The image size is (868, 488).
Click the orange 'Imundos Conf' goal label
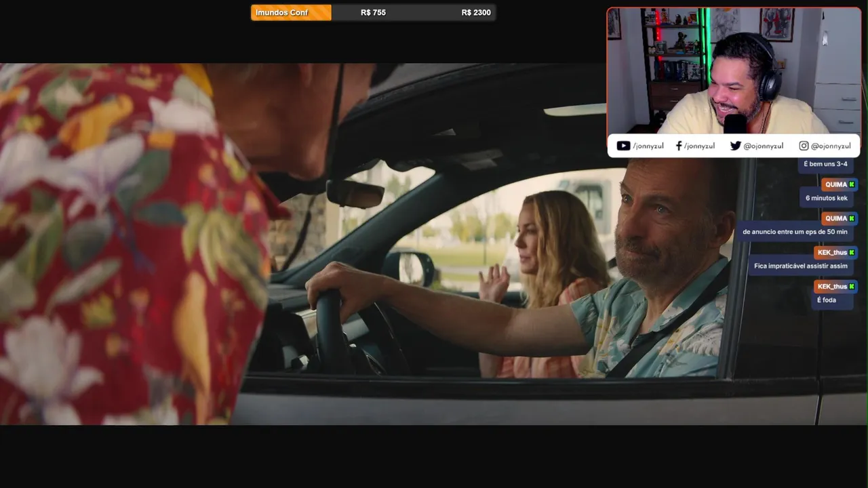coord(291,12)
